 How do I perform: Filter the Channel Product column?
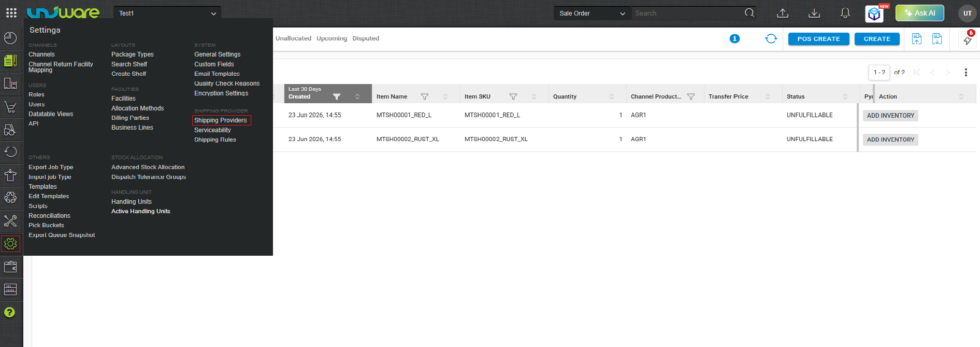[691, 96]
